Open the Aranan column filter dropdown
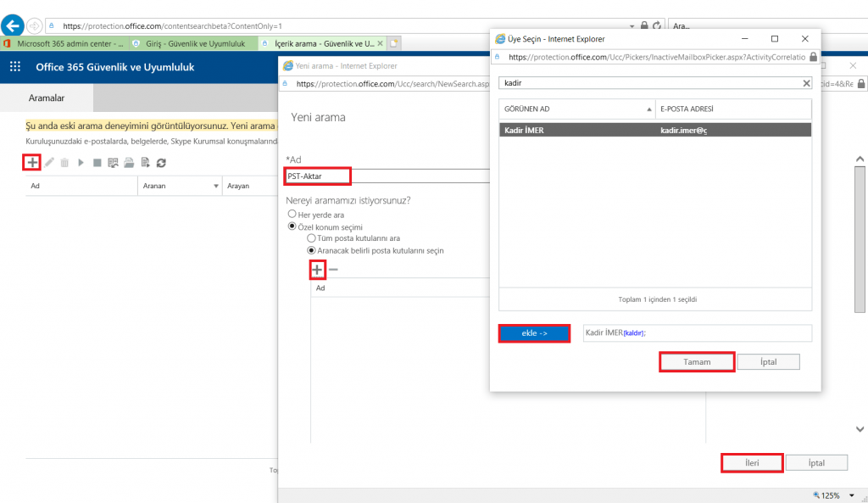This screenshot has width=868, height=503. pyautogui.click(x=215, y=186)
